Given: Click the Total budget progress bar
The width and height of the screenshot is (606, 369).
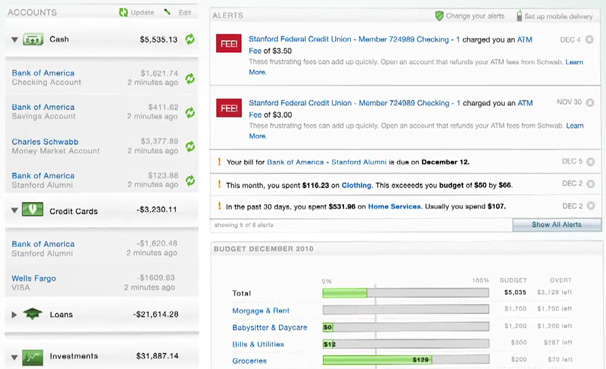Looking at the screenshot, I should 406,293.
